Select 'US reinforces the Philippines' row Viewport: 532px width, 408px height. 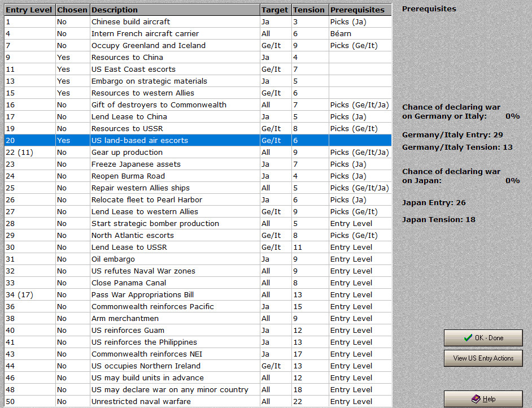click(x=198, y=342)
